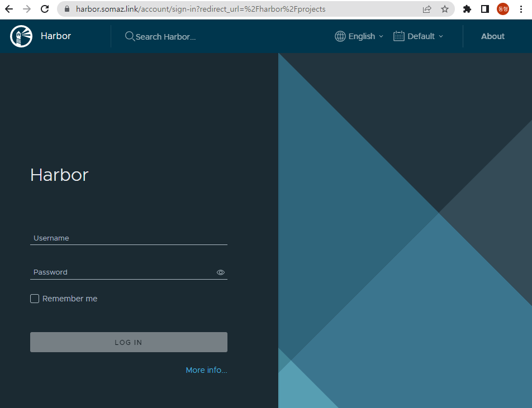
Task: Click the Remember me label text
Action: click(x=69, y=299)
